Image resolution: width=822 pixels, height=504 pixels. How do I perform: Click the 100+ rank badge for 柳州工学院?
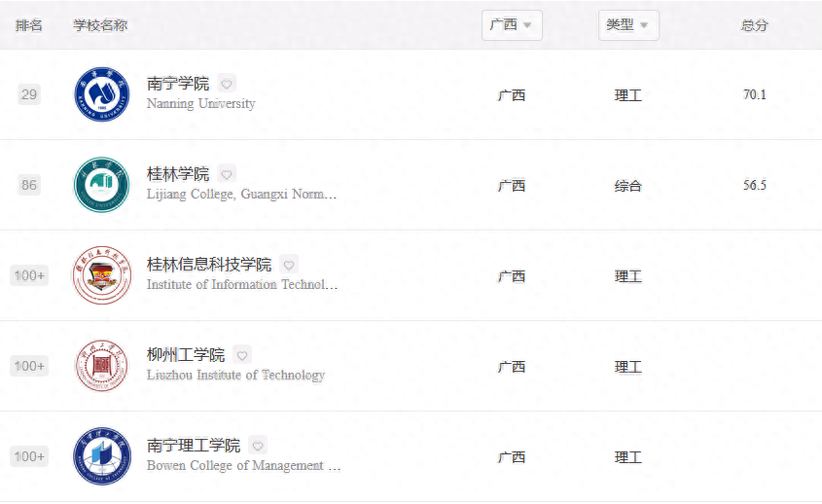click(29, 366)
